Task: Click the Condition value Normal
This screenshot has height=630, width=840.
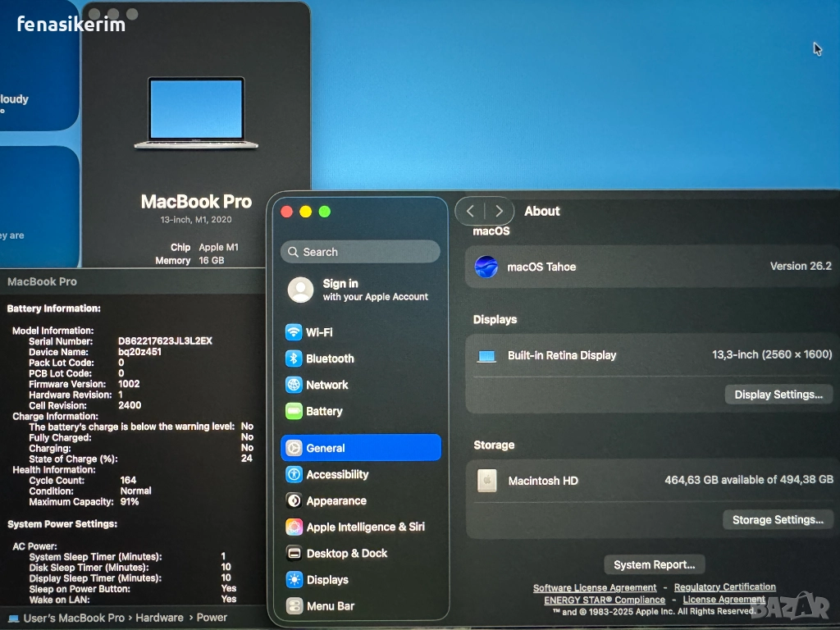Action: pyautogui.click(x=135, y=491)
